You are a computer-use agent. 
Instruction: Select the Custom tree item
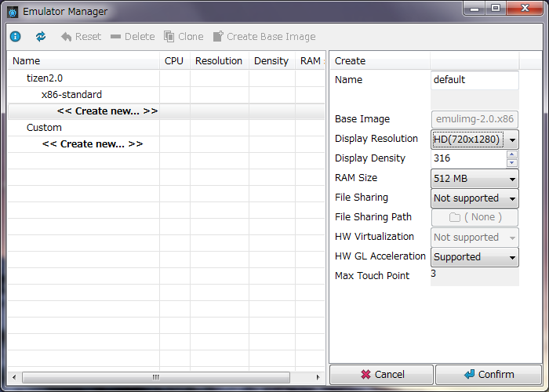[44, 127]
